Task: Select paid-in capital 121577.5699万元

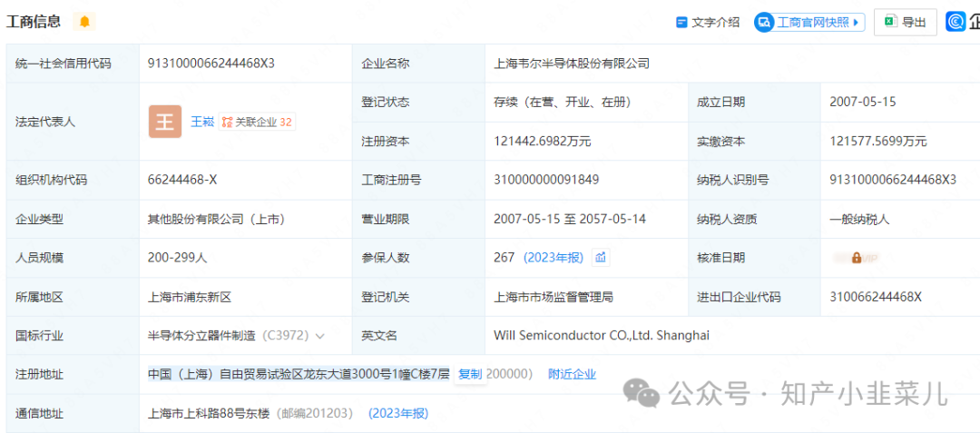Action: tap(878, 142)
